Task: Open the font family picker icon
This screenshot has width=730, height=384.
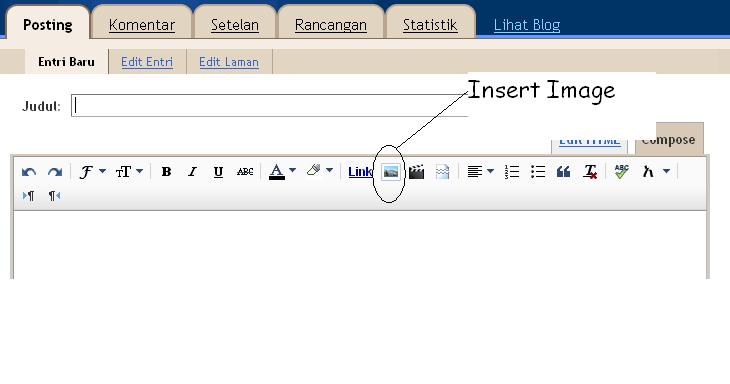Action: (x=86, y=172)
